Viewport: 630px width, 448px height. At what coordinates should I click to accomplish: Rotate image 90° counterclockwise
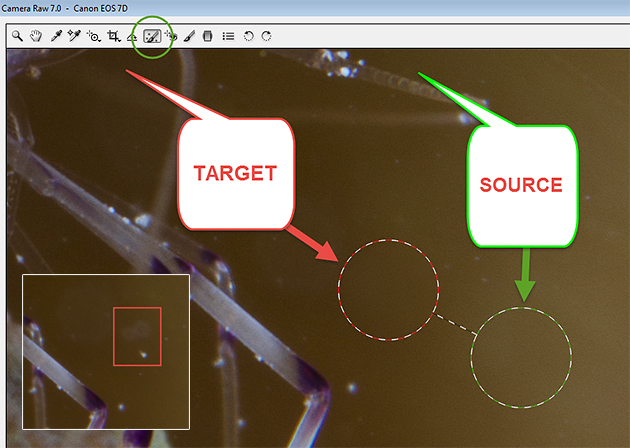[248, 37]
